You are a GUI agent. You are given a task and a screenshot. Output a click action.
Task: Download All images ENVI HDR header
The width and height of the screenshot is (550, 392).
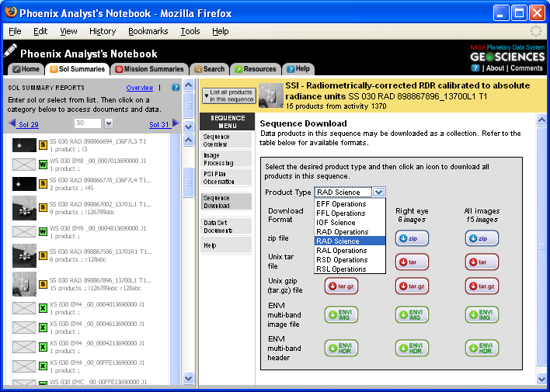482,349
